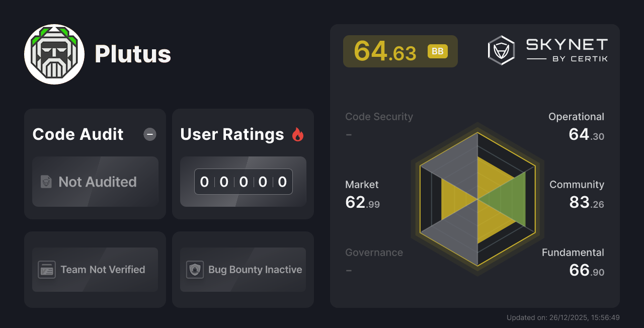This screenshot has height=328, width=644.
Task: Click the overall 64.63 security score
Action: point(385,51)
